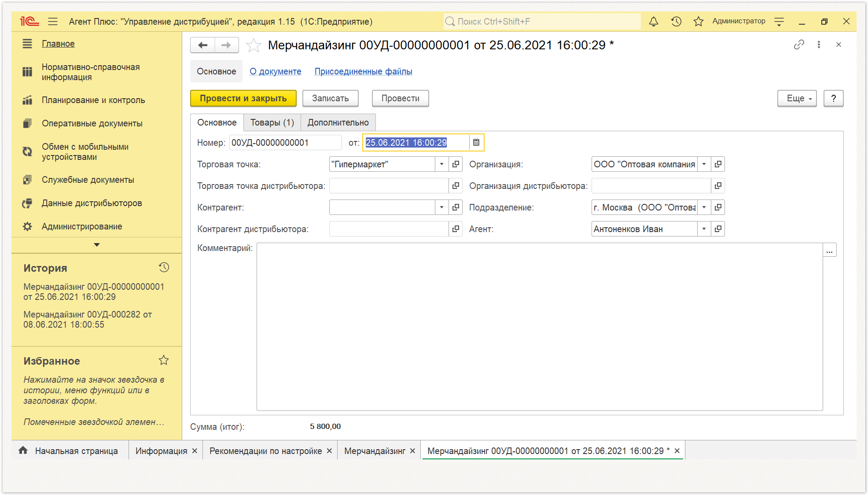Open the sections panel menu icon beside Главное
Image resolution: width=868 pixels, height=495 pixels.
(27, 44)
